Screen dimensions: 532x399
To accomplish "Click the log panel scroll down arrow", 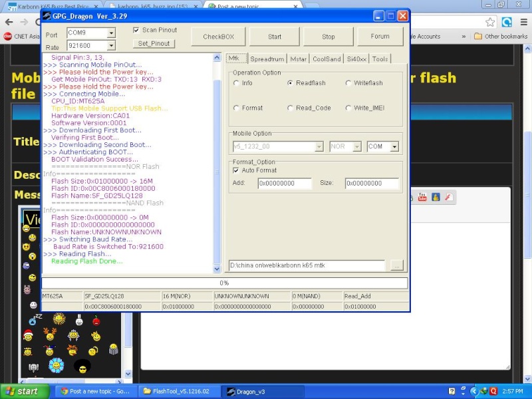I will (217, 269).
